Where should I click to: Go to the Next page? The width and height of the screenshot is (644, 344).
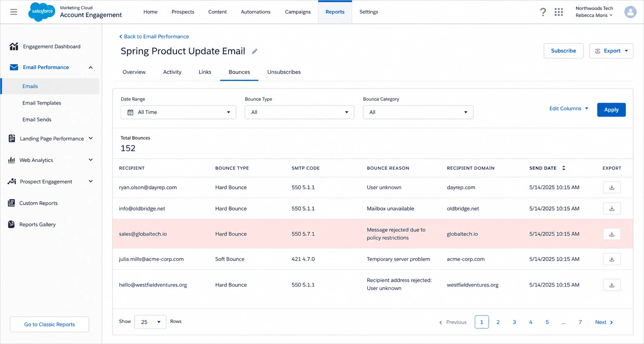tap(604, 322)
